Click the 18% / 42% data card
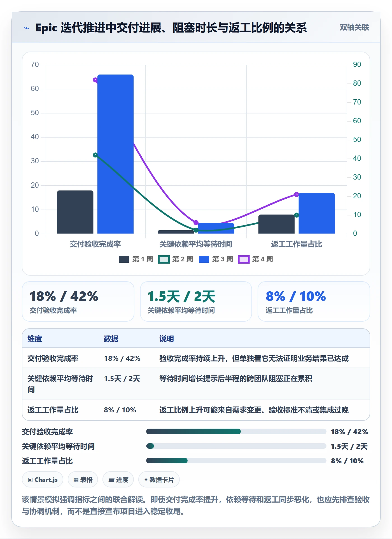 coord(78,301)
